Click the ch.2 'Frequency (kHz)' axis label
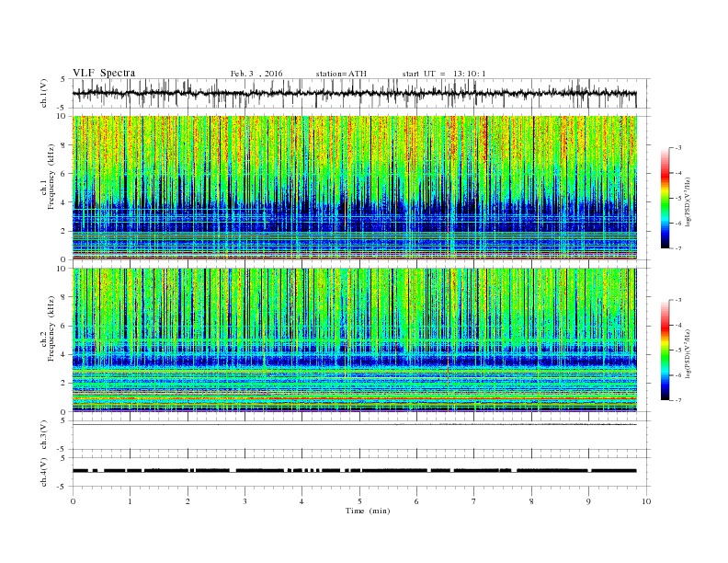728x563 pixels. point(51,329)
